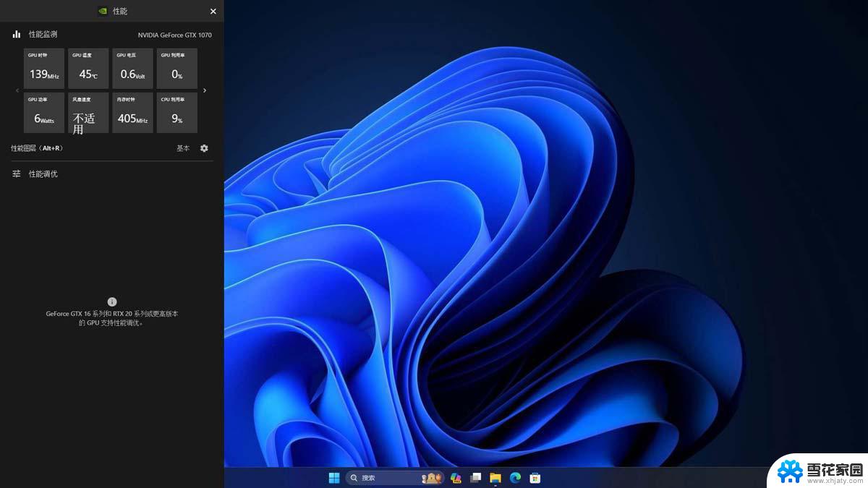The width and height of the screenshot is (868, 488).
Task: Close the 性能 panel
Action: [x=213, y=12]
